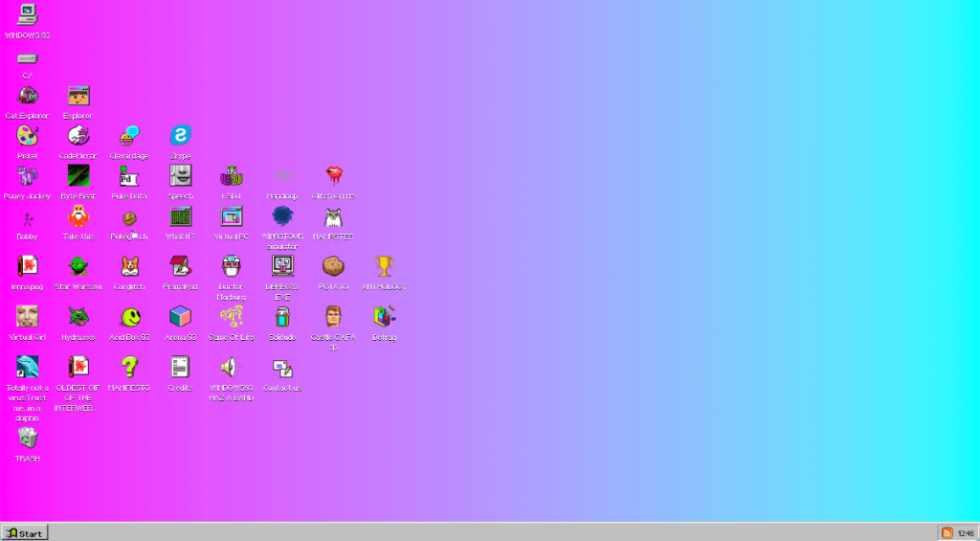The width and height of the screenshot is (980, 541).
Task: Launch Solitude game icon
Action: point(282,317)
